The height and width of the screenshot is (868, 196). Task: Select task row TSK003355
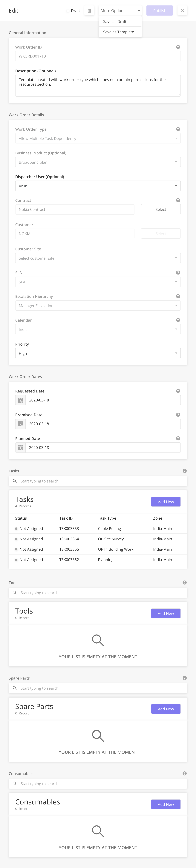pyautogui.click(x=98, y=549)
